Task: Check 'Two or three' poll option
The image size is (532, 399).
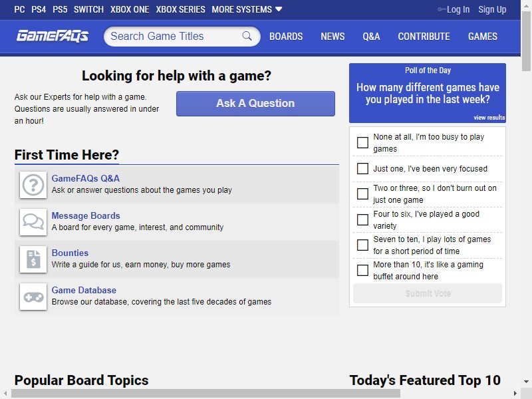Action: pos(362,194)
